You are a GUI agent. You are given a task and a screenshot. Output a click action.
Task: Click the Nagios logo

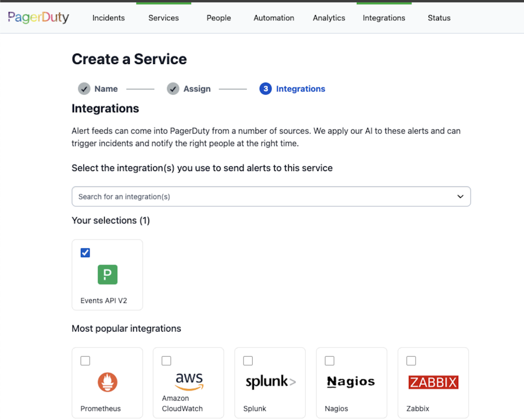(x=351, y=382)
